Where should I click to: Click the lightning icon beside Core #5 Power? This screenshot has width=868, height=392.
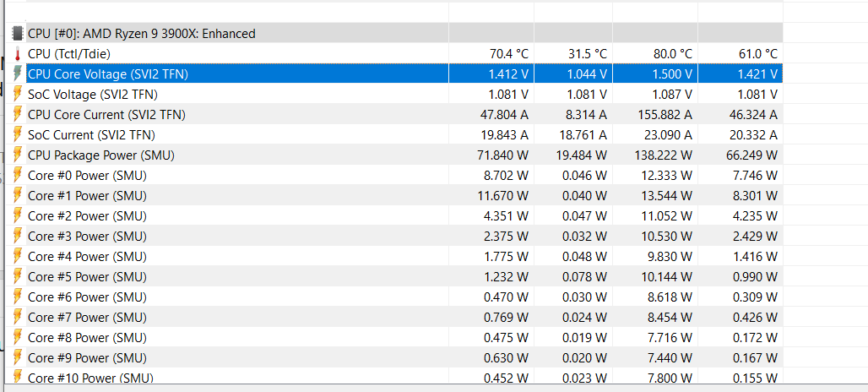click(x=18, y=277)
